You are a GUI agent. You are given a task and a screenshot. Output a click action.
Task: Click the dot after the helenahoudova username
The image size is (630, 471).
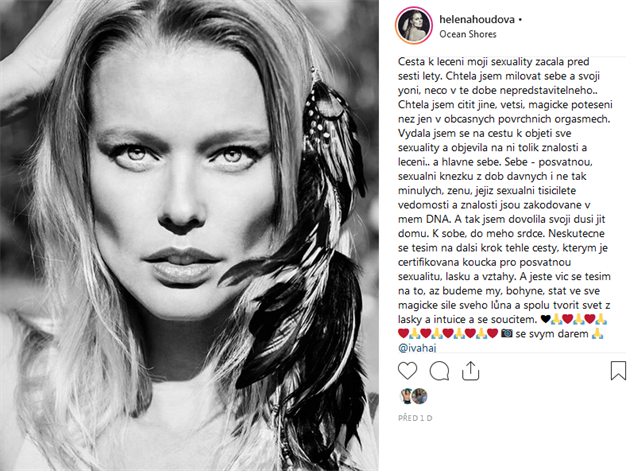point(520,19)
